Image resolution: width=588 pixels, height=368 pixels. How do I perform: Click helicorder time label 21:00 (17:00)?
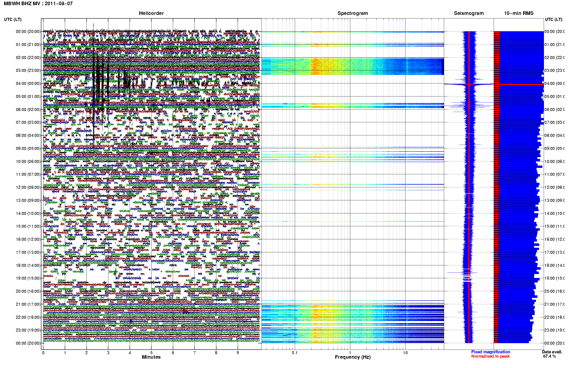28,304
